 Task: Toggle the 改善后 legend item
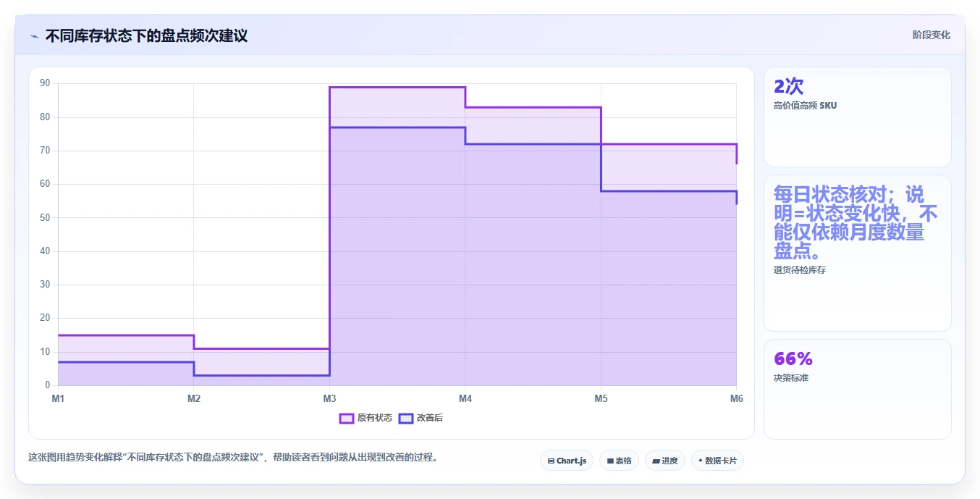coord(421,418)
